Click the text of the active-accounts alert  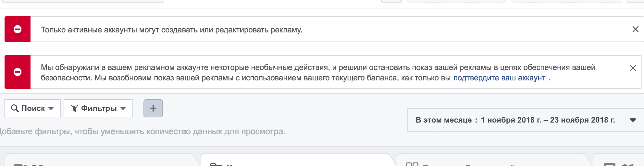pyautogui.click(x=171, y=30)
